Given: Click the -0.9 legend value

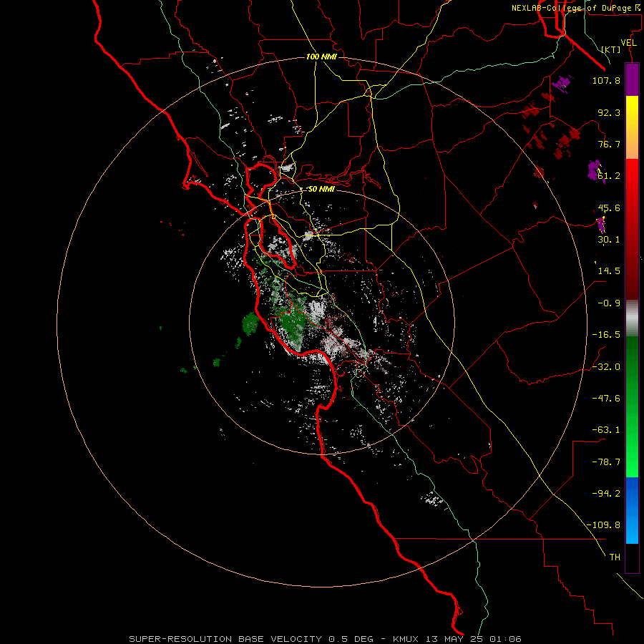Looking at the screenshot, I should coord(609,303).
